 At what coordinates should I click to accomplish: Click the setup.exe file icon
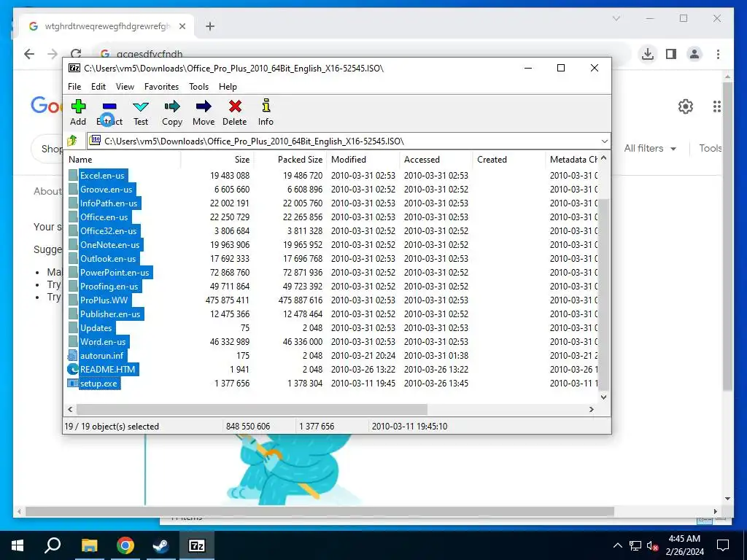click(72, 384)
